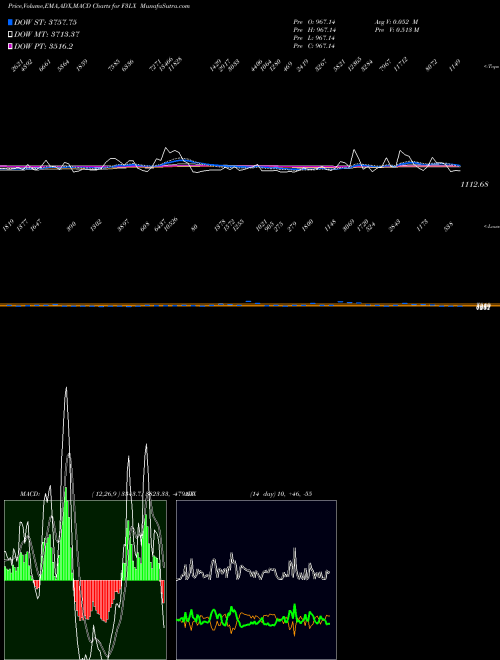Image resolution: width=500 pixels, height=660 pixels.
Task: Click the orange volume baseline band
Action: point(250,305)
